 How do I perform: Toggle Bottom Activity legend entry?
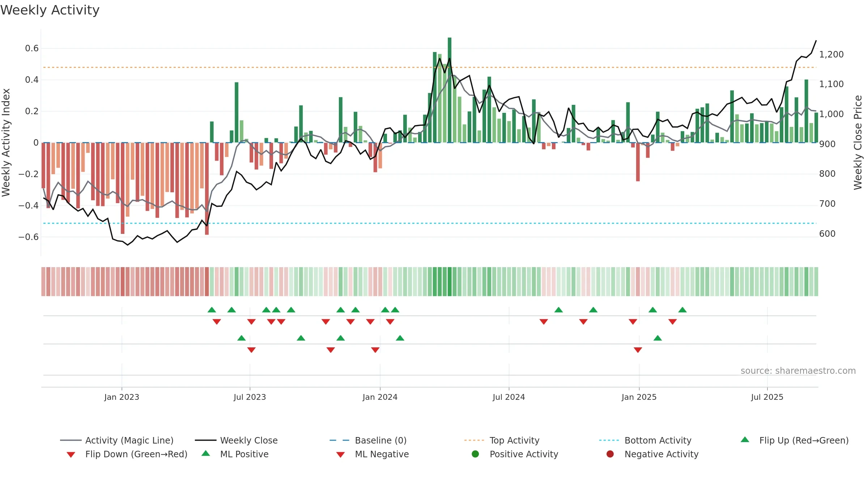[645, 440]
